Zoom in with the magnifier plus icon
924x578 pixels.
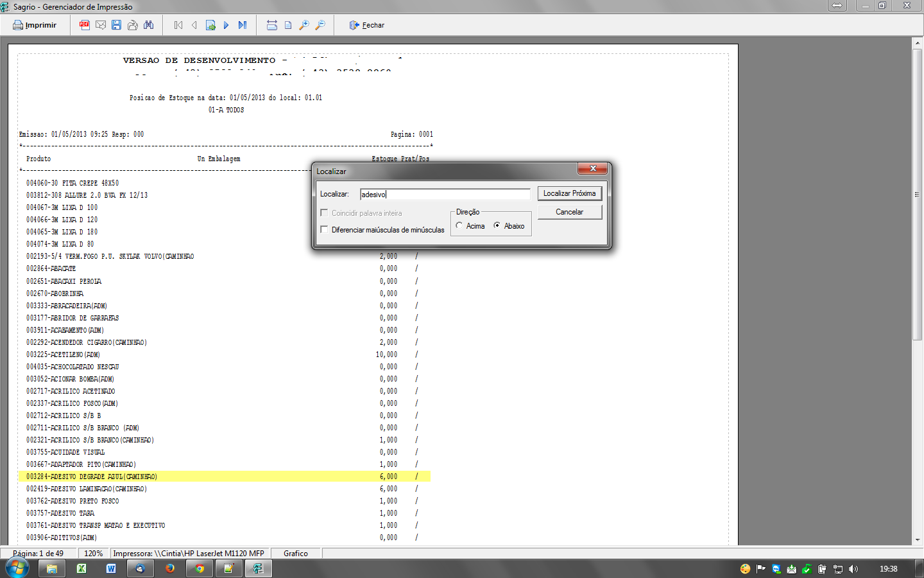click(x=304, y=25)
